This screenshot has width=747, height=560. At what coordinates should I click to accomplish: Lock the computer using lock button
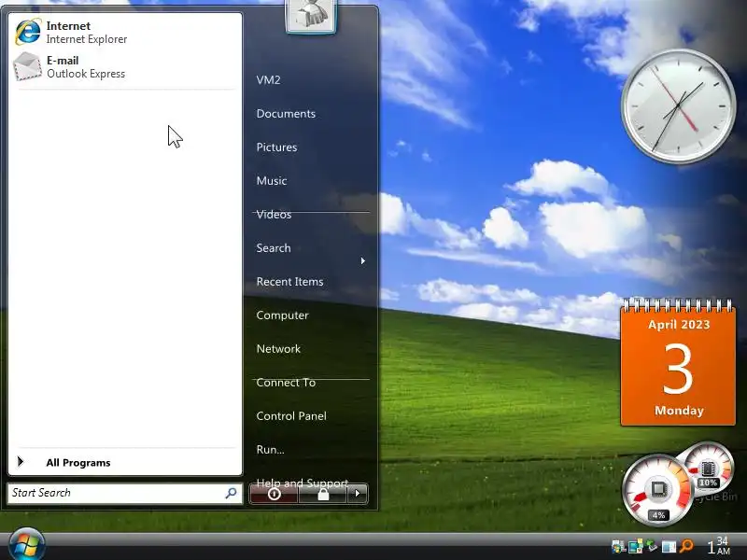point(323,494)
